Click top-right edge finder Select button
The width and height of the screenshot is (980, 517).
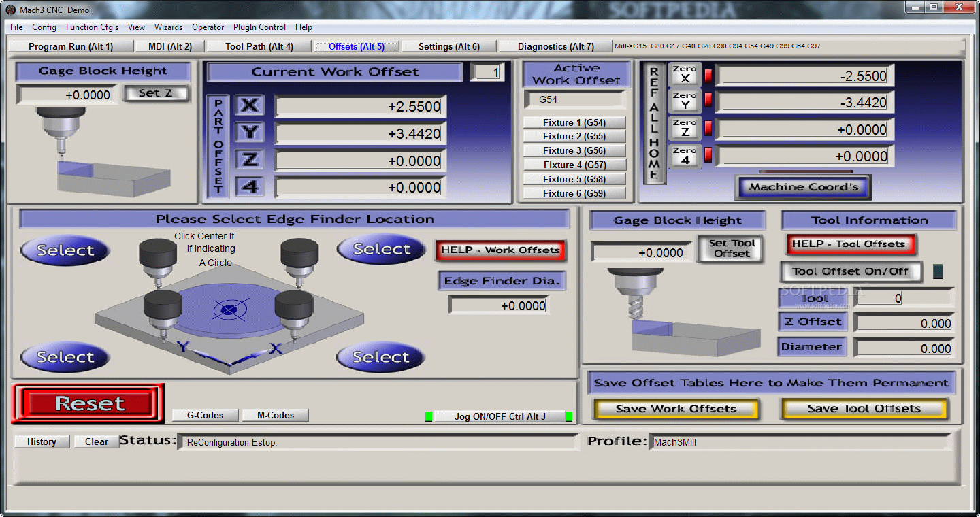tap(381, 249)
